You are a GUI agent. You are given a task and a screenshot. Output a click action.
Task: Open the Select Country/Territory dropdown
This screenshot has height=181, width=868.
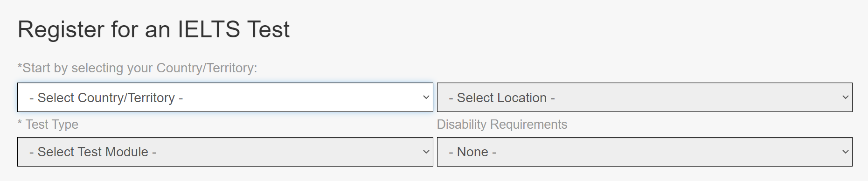[x=225, y=97]
